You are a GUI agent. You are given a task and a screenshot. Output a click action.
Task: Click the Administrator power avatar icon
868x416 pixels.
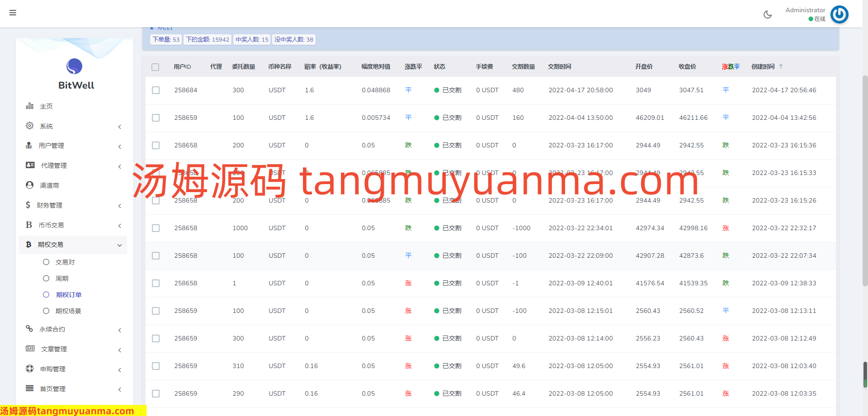(x=839, y=14)
